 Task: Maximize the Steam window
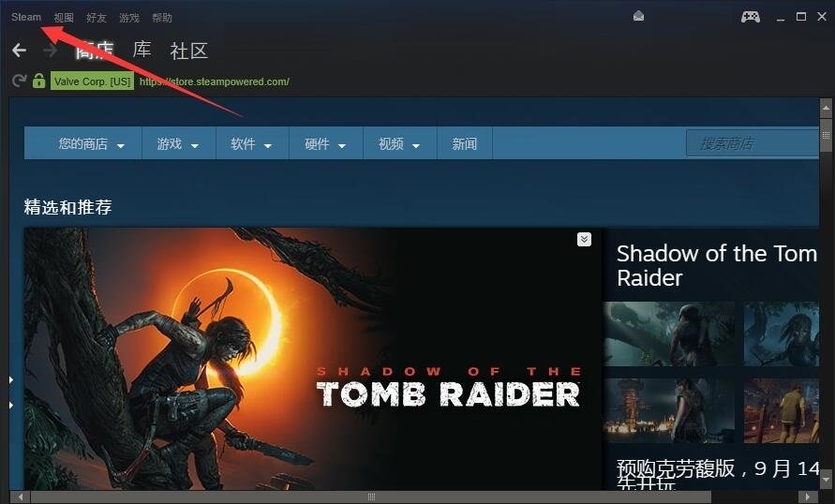(x=801, y=17)
